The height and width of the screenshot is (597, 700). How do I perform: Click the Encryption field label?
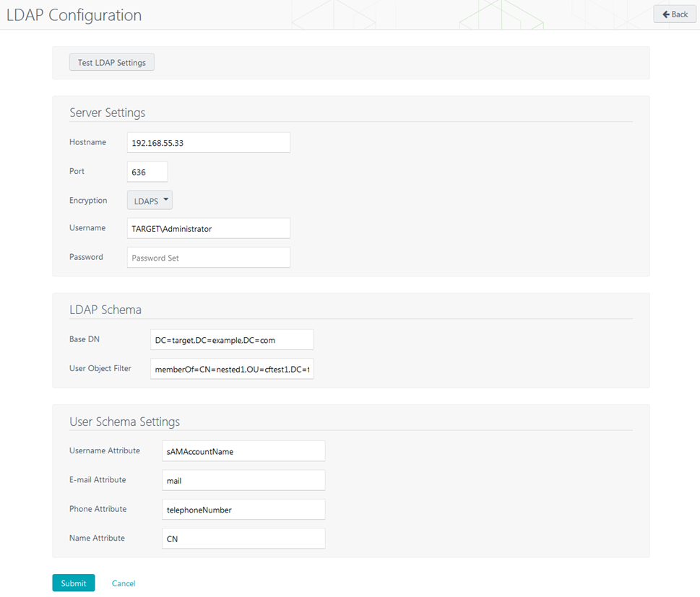(x=88, y=201)
